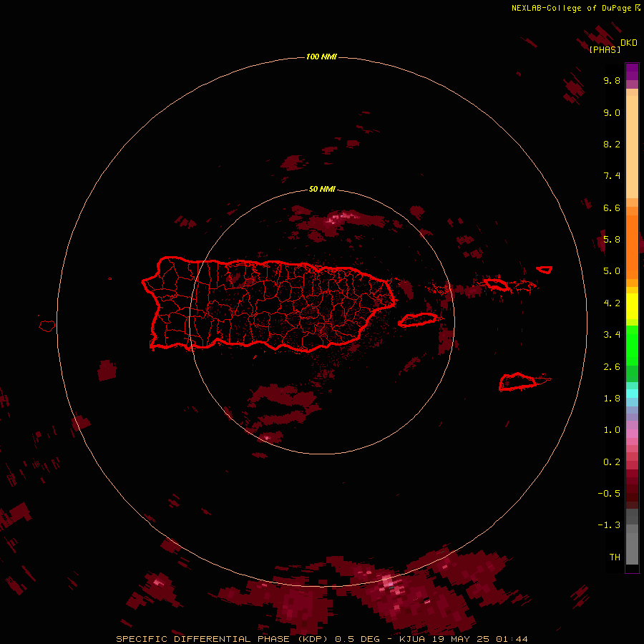Click the -0.5 value on the color scale
This screenshot has width=644, height=644.
pyautogui.click(x=609, y=494)
